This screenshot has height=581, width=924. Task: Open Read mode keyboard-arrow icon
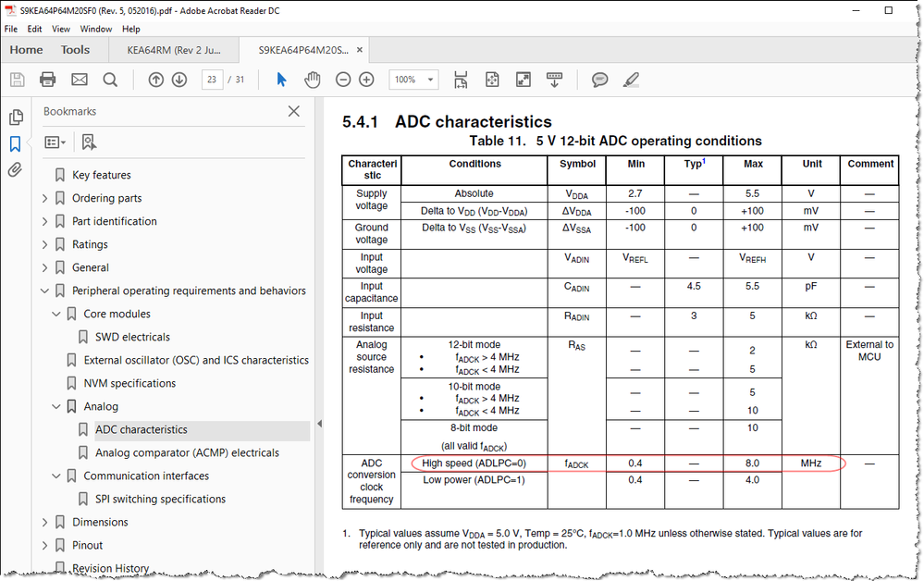[555, 80]
